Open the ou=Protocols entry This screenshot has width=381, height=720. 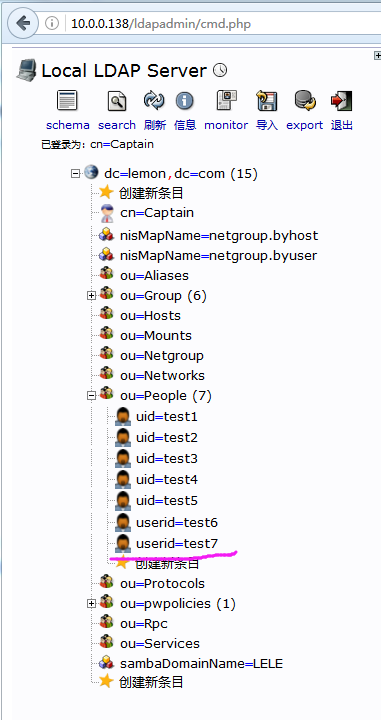click(162, 584)
